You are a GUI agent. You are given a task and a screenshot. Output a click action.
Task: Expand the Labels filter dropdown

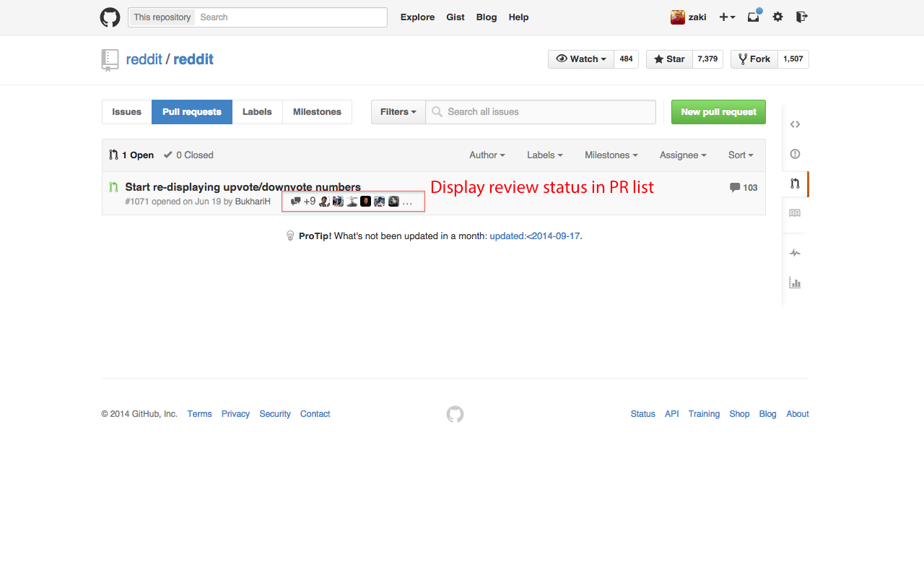545,155
